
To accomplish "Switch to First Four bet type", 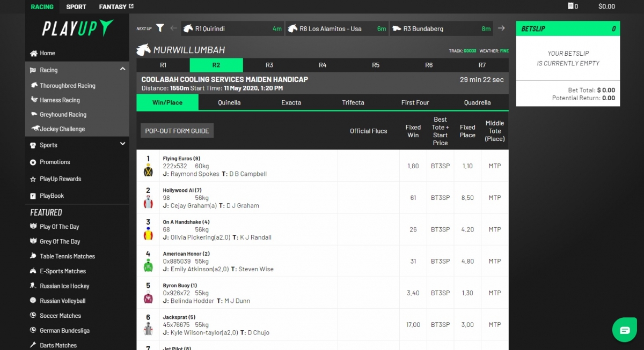I will point(416,102).
